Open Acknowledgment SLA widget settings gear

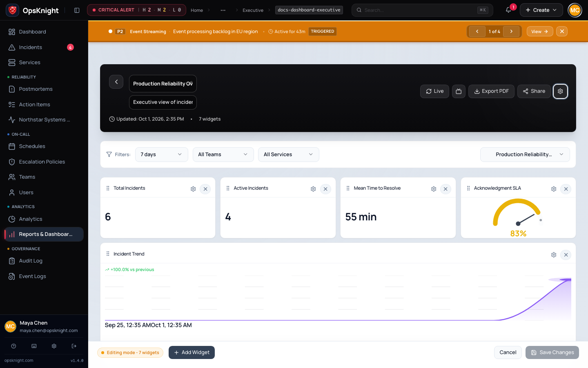coord(554,189)
